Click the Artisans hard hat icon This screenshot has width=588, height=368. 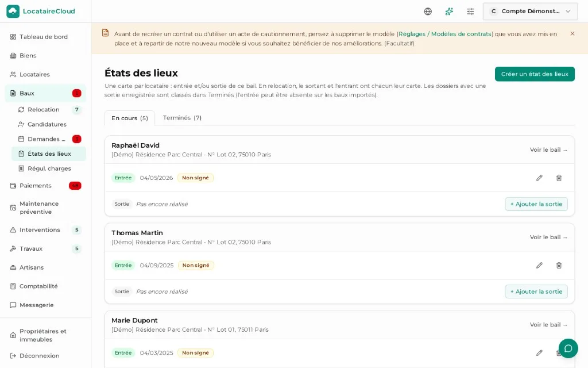pyautogui.click(x=13, y=267)
